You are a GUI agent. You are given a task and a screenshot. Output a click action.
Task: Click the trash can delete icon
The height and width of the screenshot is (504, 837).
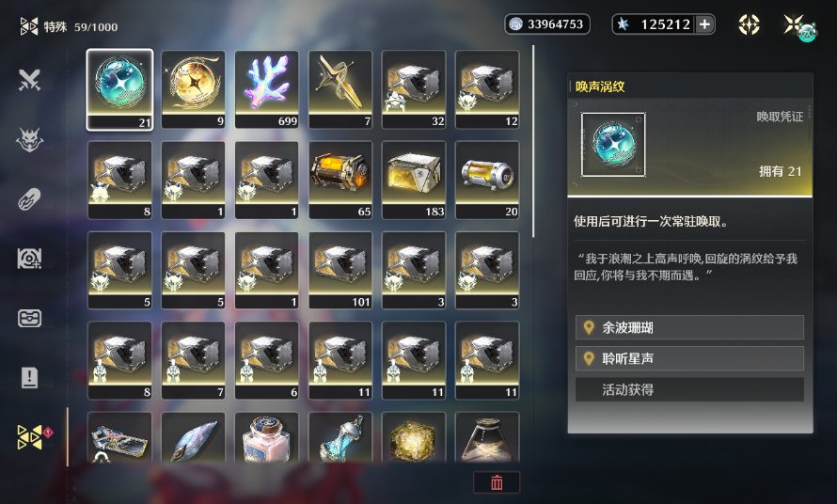click(x=497, y=482)
